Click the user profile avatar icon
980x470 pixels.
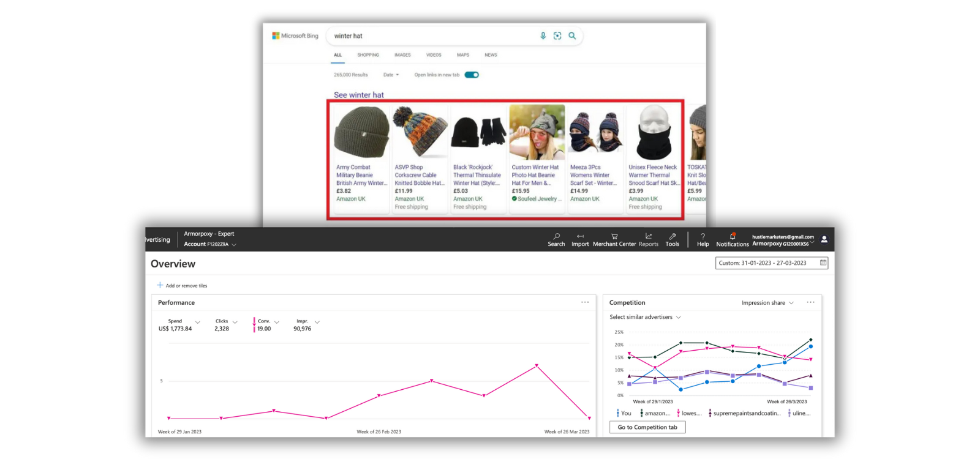824,240
